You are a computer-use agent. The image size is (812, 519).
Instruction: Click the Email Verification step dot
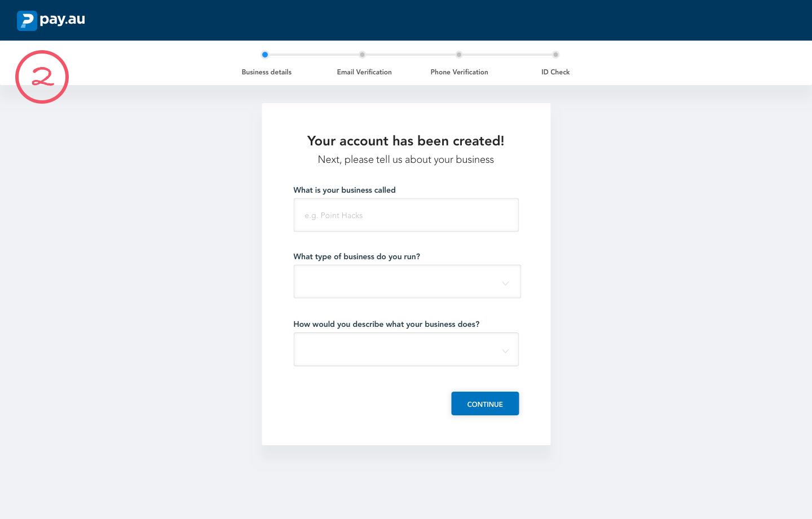tap(362, 55)
